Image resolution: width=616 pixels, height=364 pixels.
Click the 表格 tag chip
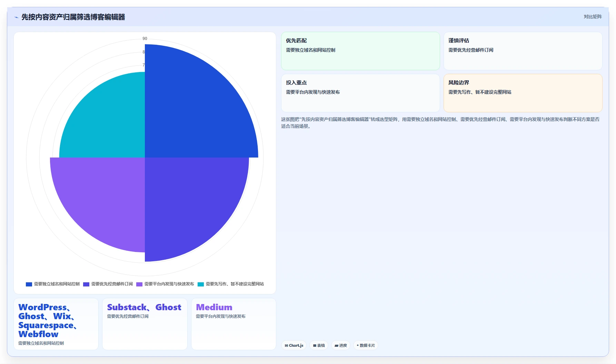[319, 345]
